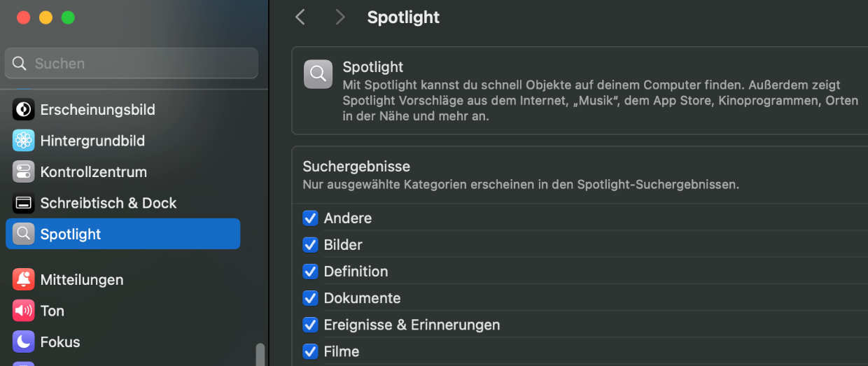The width and height of the screenshot is (868, 366).
Task: Open Hintergrundbild flower icon
Action: tap(23, 141)
